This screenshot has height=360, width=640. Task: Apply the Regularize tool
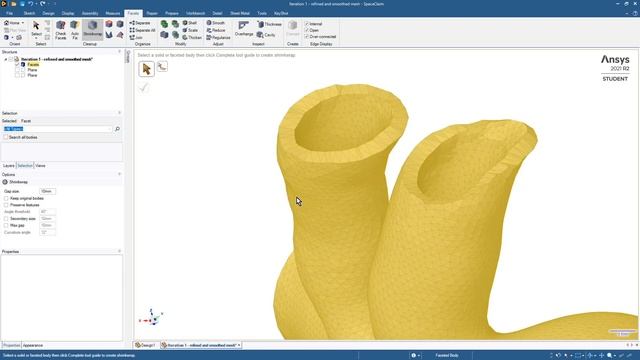(218, 37)
